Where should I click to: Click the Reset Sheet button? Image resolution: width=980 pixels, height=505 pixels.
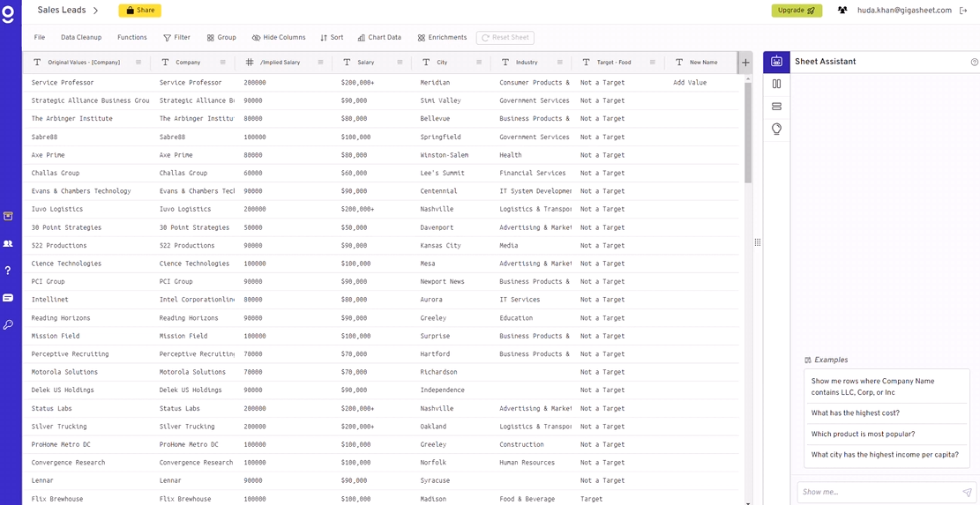point(505,37)
